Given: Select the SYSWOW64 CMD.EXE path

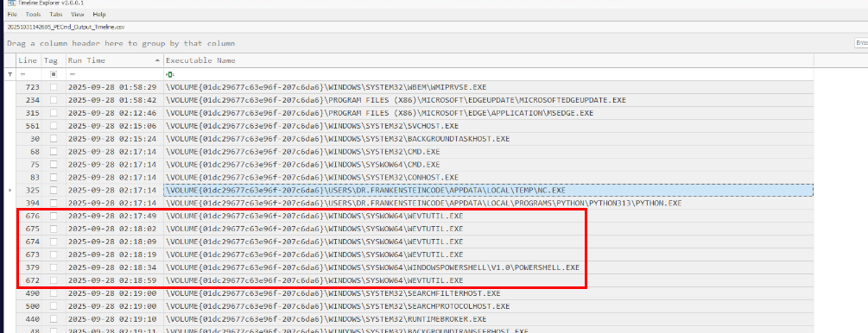Looking at the screenshot, I should coord(303,164).
